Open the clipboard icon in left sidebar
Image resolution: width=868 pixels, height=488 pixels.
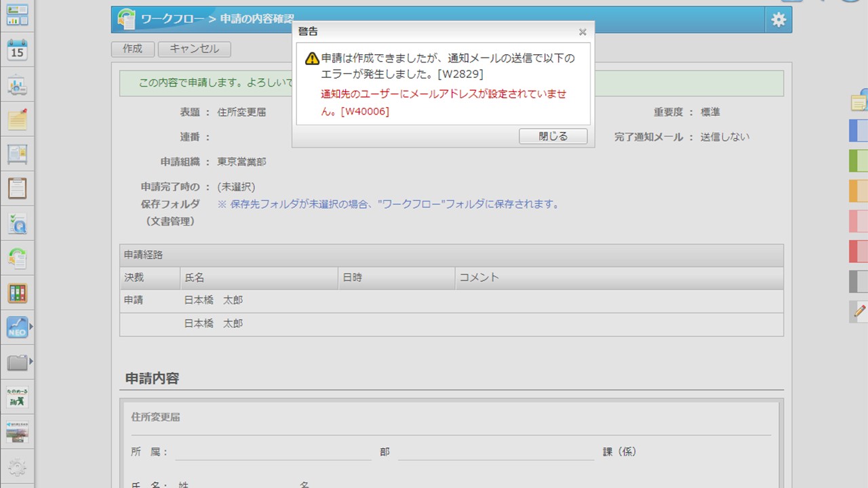(17, 188)
